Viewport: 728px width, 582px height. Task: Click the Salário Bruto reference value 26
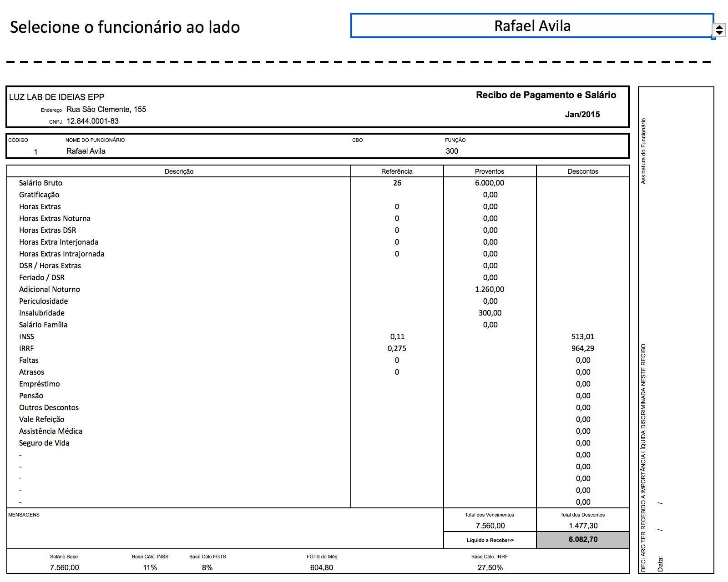point(397,183)
